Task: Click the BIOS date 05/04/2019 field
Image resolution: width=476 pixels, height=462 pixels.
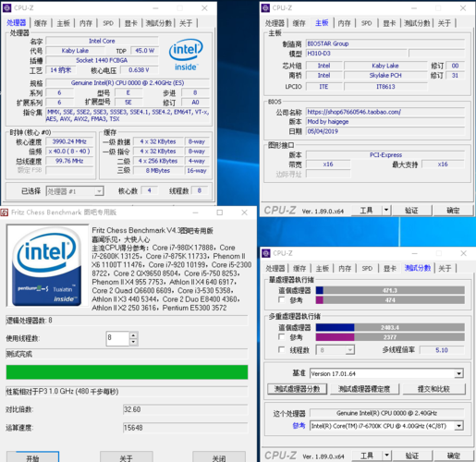Action: click(385, 131)
